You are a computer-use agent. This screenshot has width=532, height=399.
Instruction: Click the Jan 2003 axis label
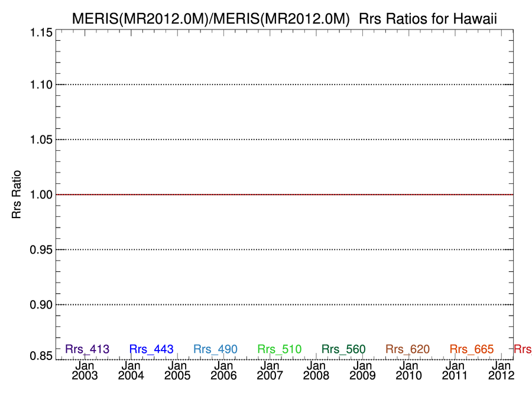[85, 371]
